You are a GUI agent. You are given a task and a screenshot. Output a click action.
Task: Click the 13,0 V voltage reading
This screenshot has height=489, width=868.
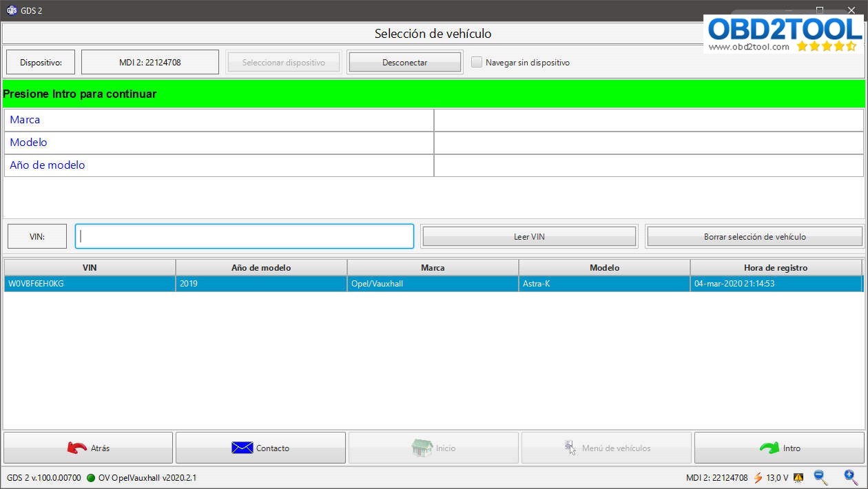(777, 477)
